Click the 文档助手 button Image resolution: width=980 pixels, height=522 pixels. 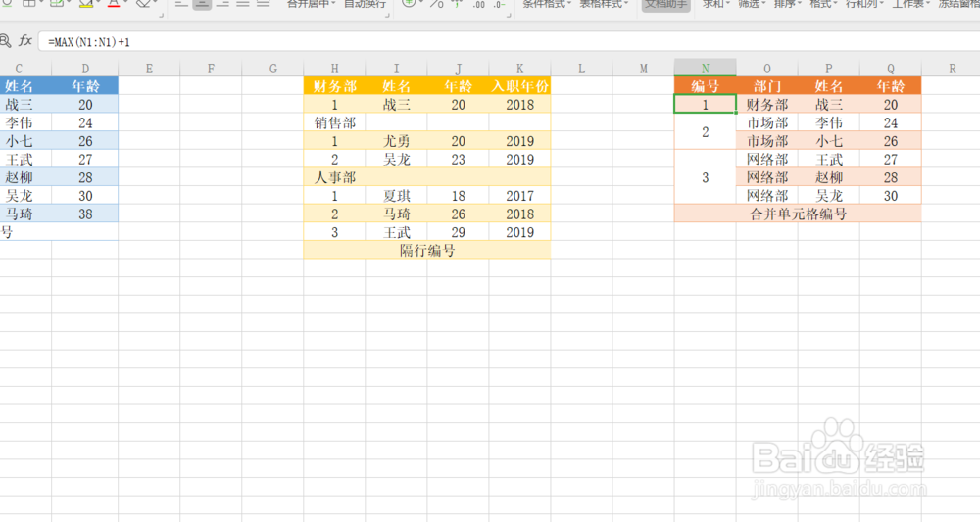click(665, 4)
